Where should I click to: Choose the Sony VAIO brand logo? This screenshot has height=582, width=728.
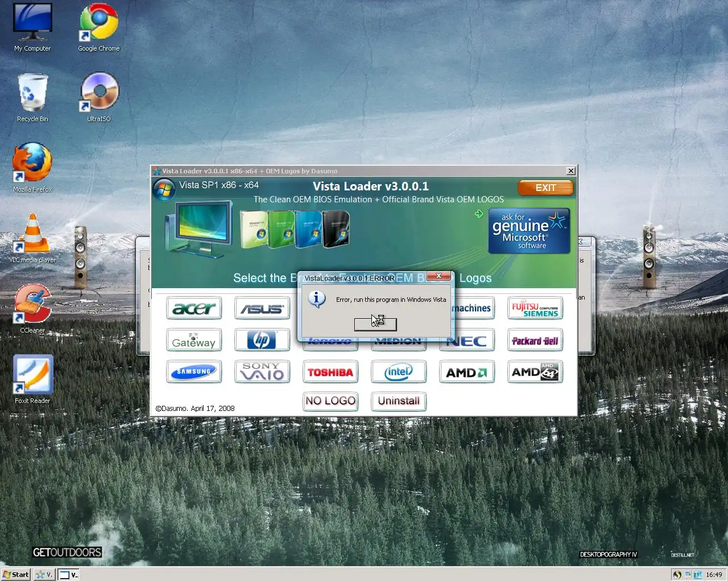point(262,372)
